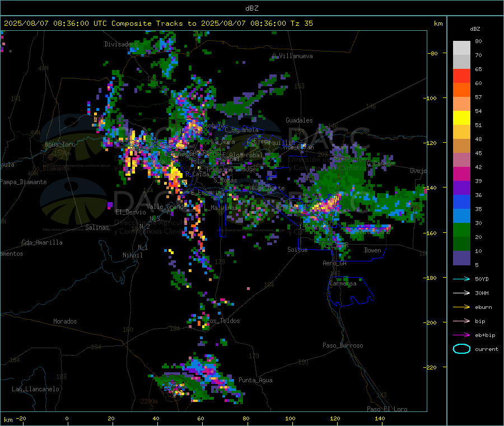The height and width of the screenshot is (426, 504).
Task: Click the 'dBZ' heading above the color scale
Action: click(475, 29)
